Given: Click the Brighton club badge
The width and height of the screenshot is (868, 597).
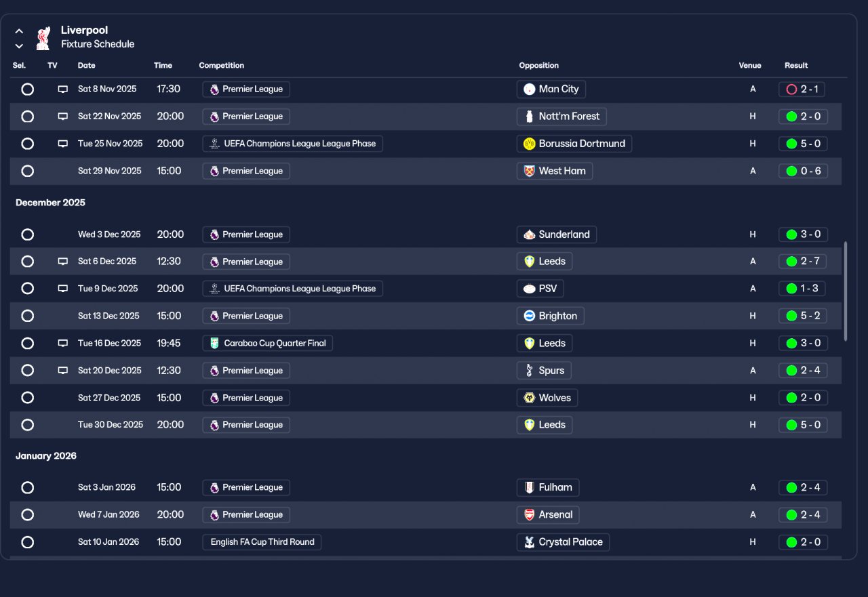Looking at the screenshot, I should pos(530,316).
